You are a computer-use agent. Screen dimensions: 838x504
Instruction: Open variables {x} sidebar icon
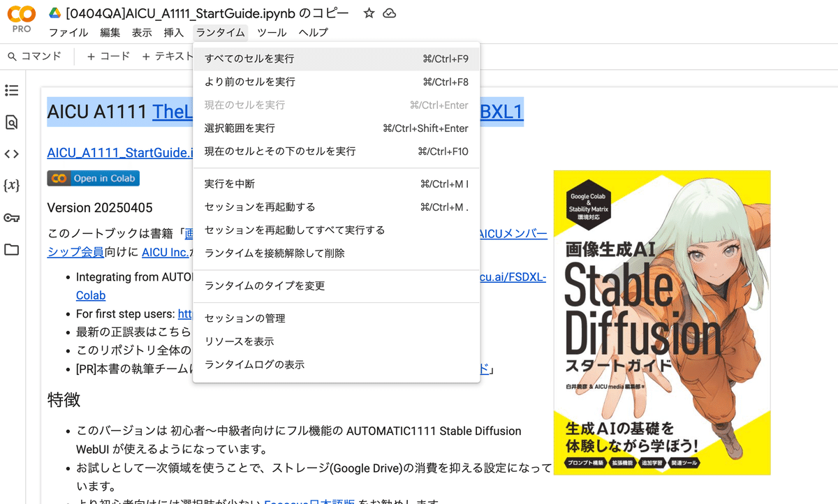point(12,186)
